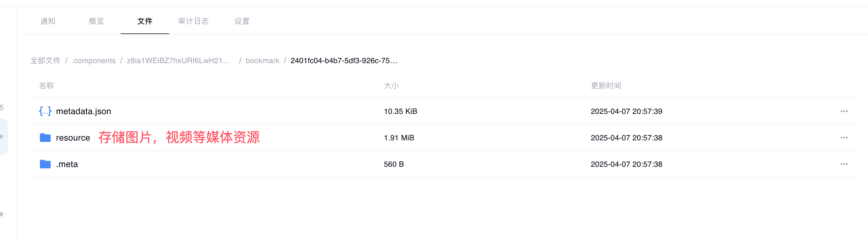Open more options for .meta folder
Viewport: 868px width, 238px height.
(844, 164)
